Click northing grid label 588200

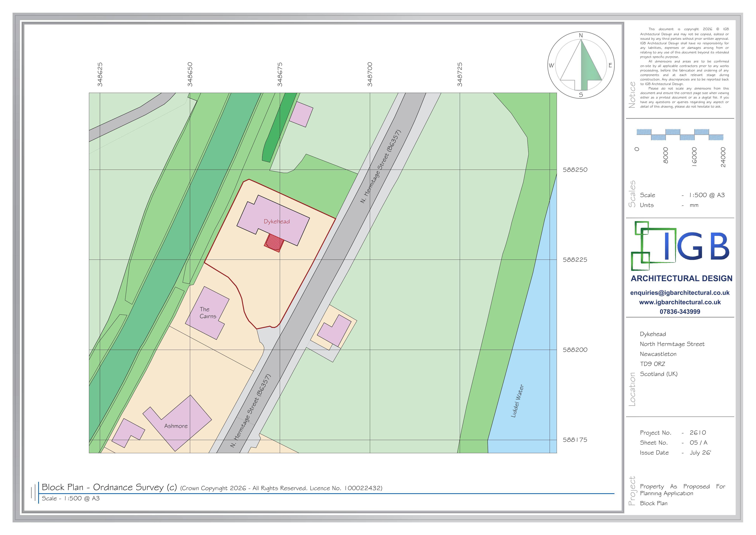[x=575, y=350]
